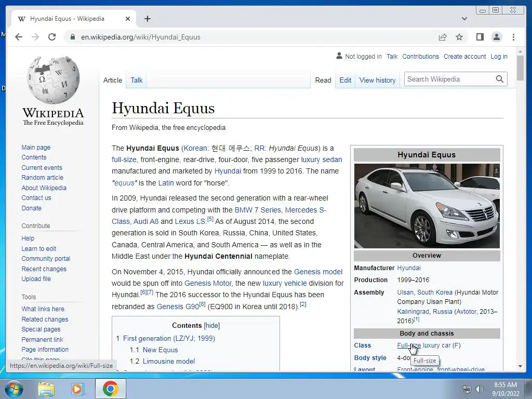Expand the tab search dropdown chevron
This screenshot has width=532, height=399.
464,19
